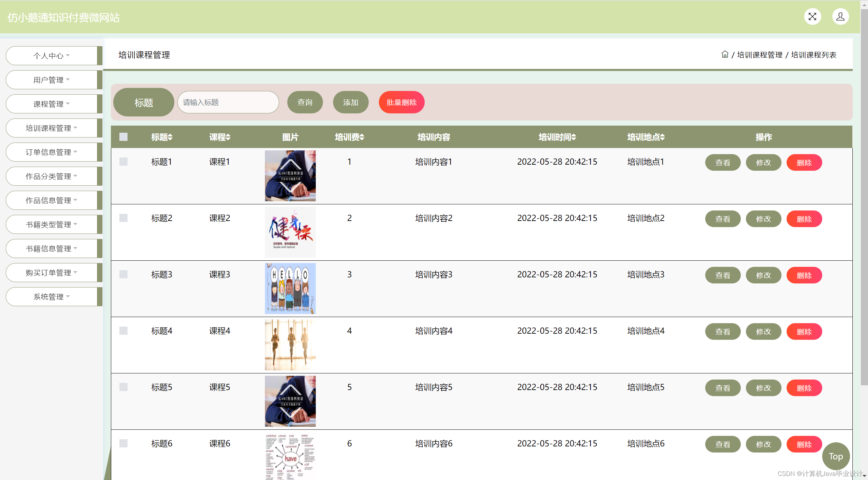Sort by 培训费 column arrows

click(x=362, y=137)
